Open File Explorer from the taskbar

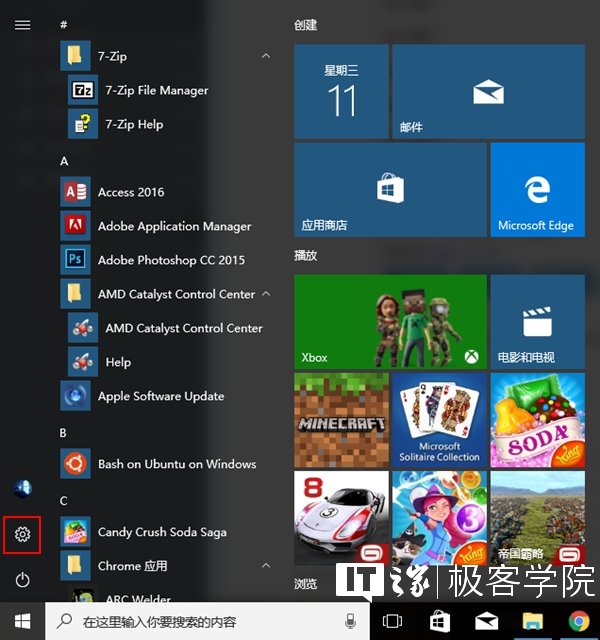(532, 621)
